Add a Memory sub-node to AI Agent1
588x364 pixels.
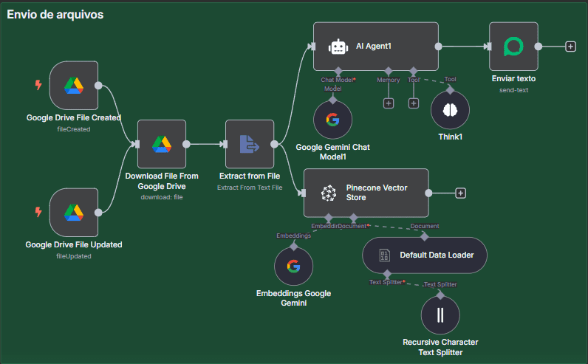pyautogui.click(x=389, y=103)
